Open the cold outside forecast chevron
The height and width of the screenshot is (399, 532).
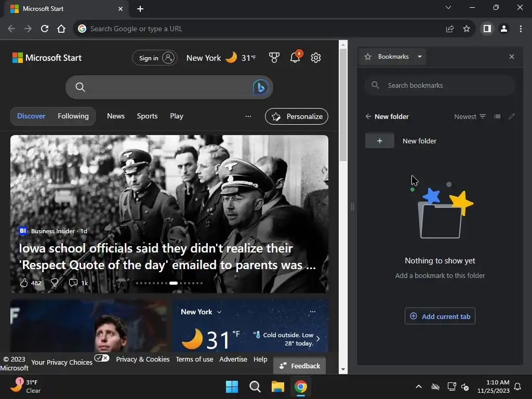(x=318, y=339)
